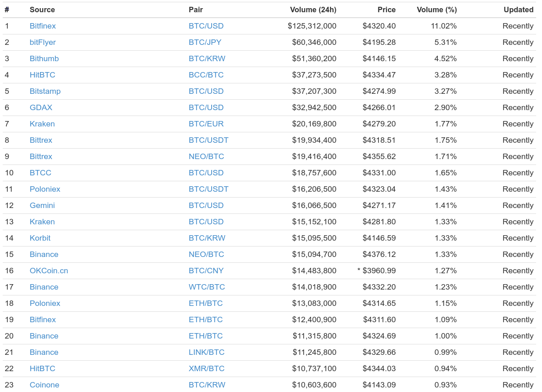This screenshot has height=392, width=542.
Task: Select the Volume (24h) column header
Action: (313, 10)
